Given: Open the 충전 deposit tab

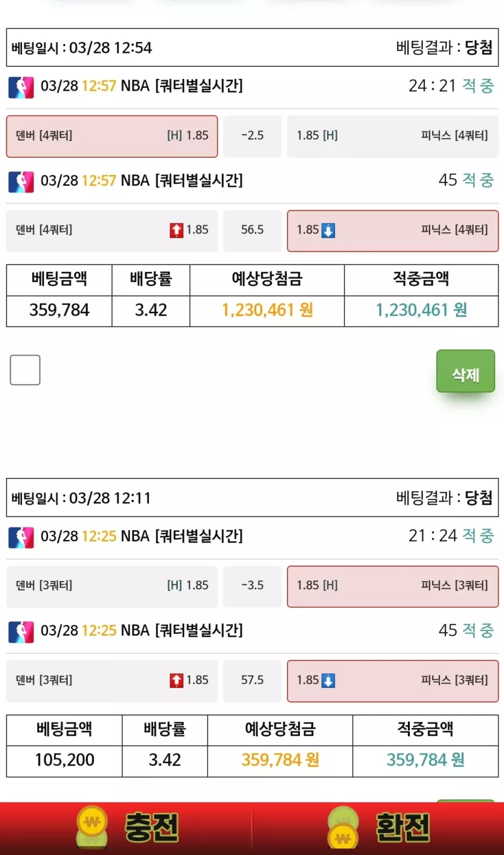Looking at the screenshot, I should pyautogui.click(x=126, y=828).
